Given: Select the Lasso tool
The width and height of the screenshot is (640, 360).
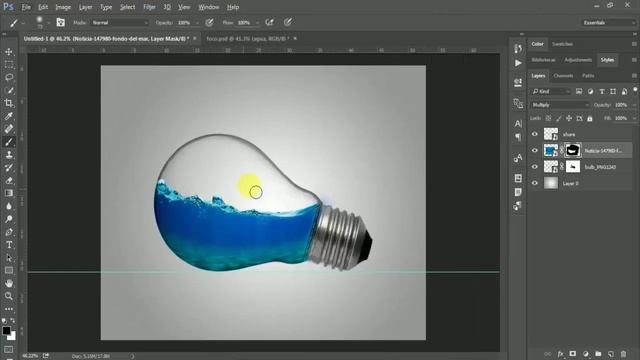Looking at the screenshot, I should tap(9, 78).
